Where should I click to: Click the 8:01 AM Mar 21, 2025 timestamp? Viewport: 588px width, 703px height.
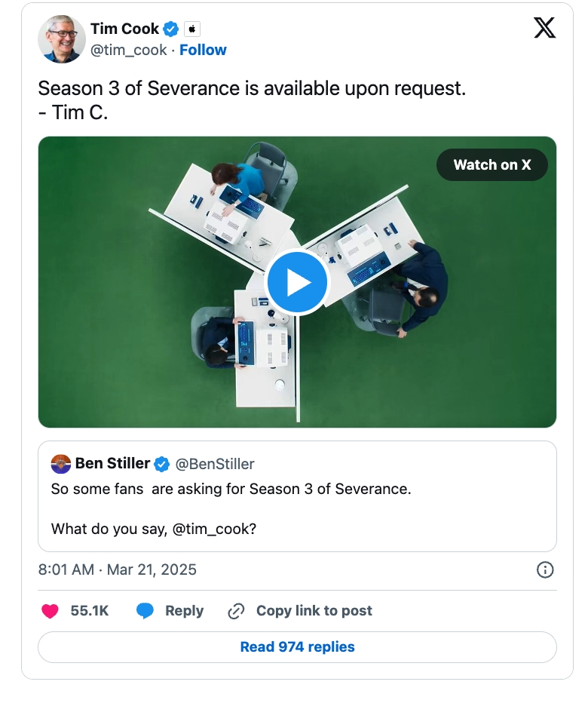pos(117,569)
